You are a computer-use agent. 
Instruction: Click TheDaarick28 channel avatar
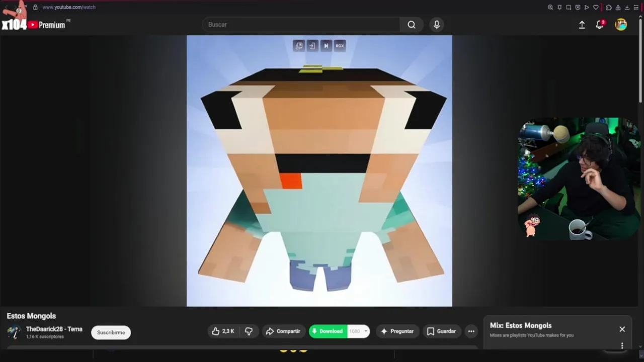14,332
